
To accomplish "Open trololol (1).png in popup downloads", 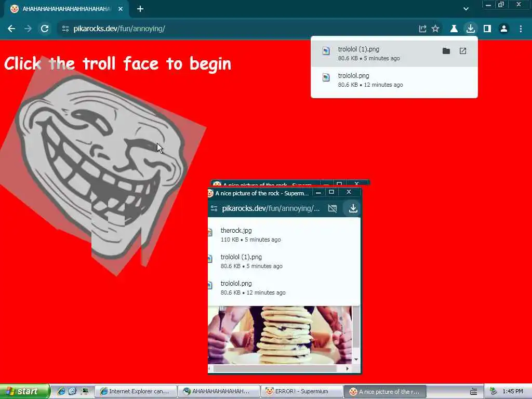I will coord(284,261).
